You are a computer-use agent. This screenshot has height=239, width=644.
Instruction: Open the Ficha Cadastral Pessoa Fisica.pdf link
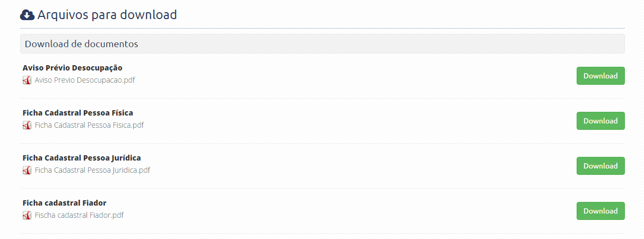(x=89, y=126)
